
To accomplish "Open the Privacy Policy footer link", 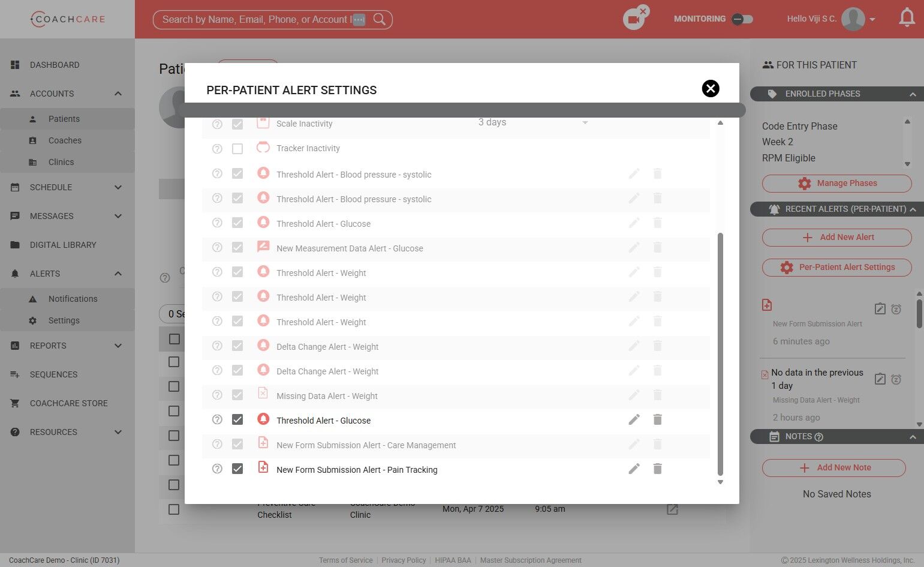I will click(x=404, y=560).
